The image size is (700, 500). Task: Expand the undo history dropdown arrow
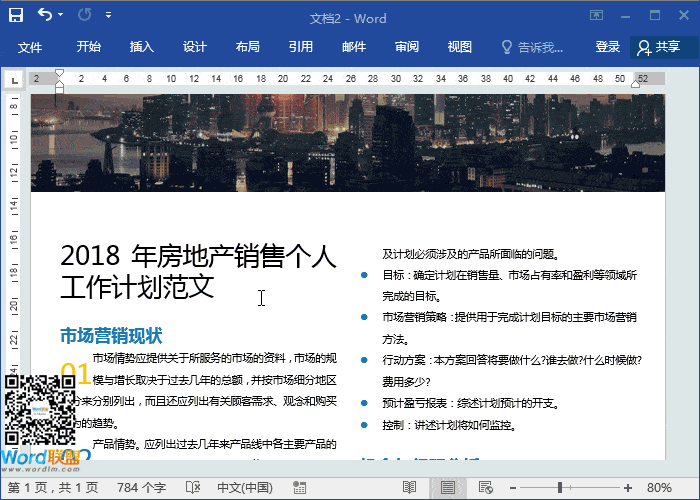(62, 17)
